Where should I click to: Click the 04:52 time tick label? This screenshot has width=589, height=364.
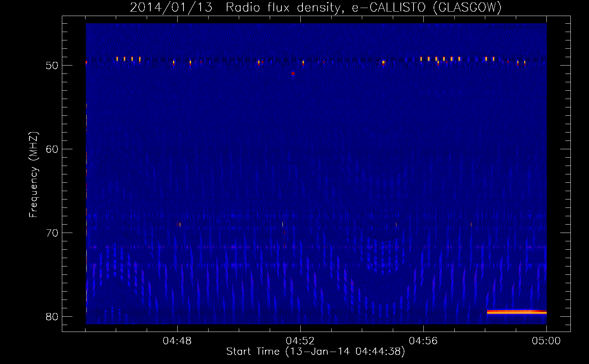click(300, 341)
